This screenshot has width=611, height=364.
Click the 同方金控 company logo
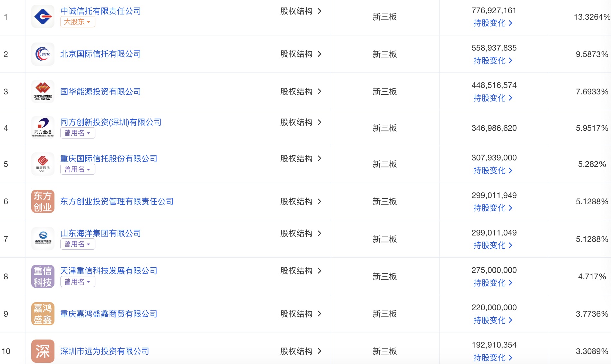pos(43,128)
